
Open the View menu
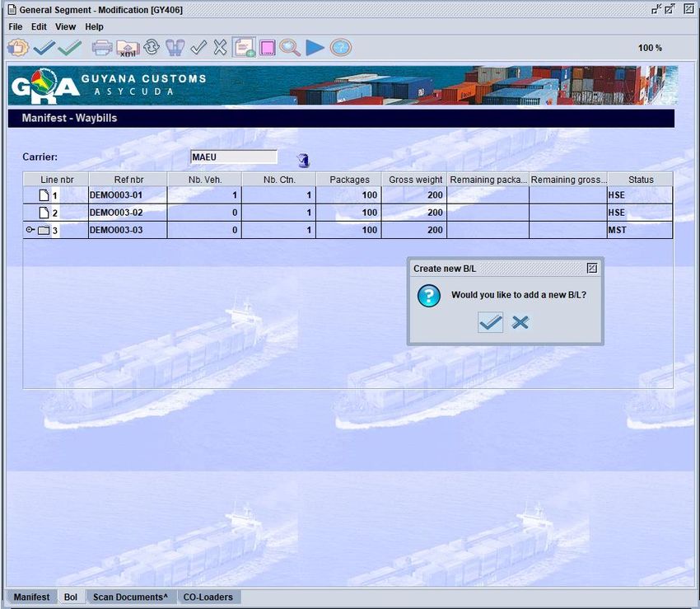(x=65, y=26)
